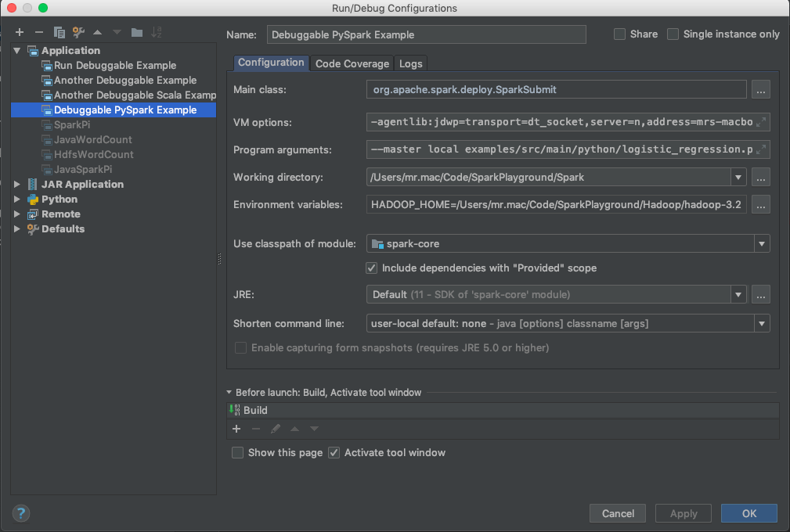Switch to the Code Coverage tab
Image resolution: width=790 pixels, height=532 pixels.
coord(352,63)
